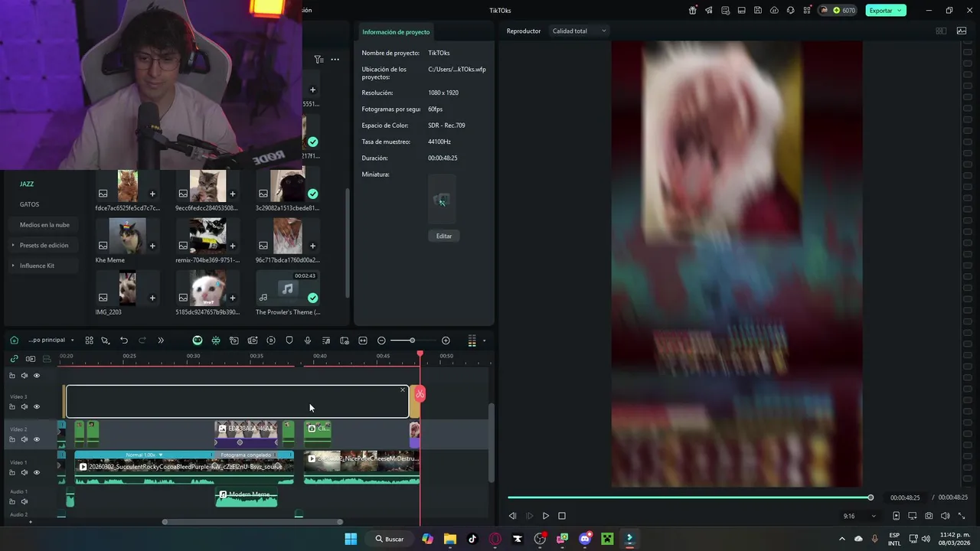Click the fullscreen expand icon in player
The width and height of the screenshot is (980, 551).
(962, 516)
